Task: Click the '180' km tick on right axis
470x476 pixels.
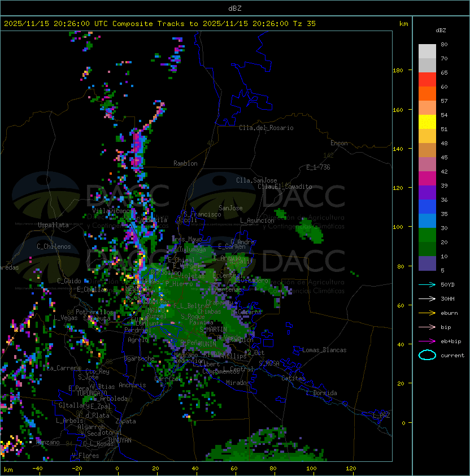Action: (x=398, y=71)
